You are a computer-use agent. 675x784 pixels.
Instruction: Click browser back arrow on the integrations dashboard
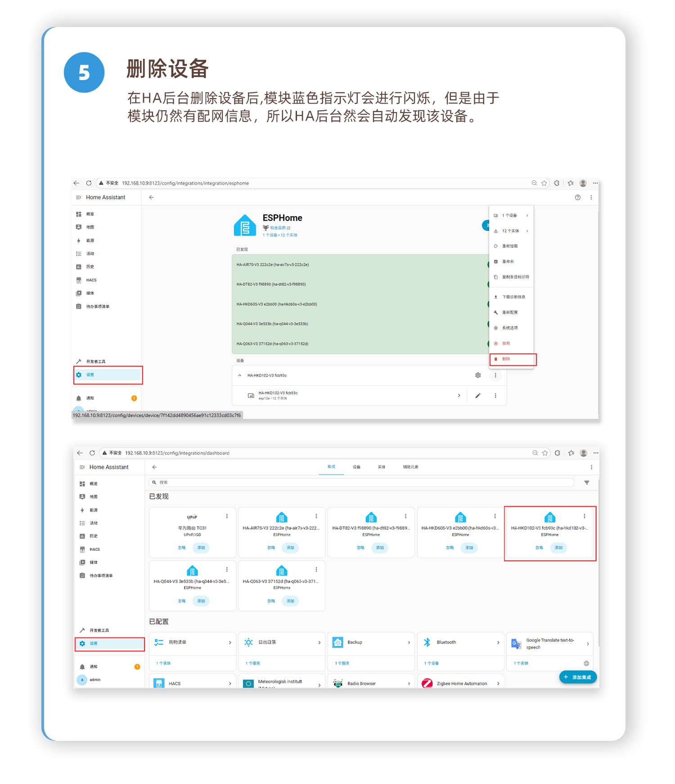80,453
